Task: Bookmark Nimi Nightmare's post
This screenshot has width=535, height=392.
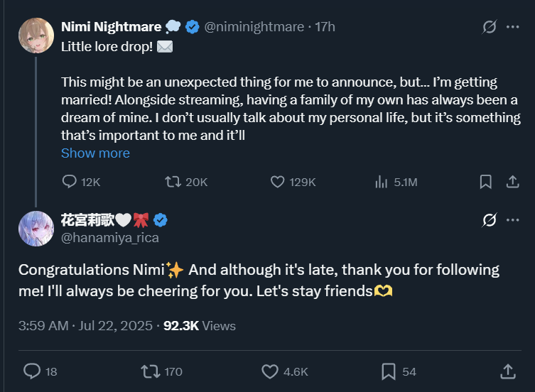Action: click(x=485, y=182)
